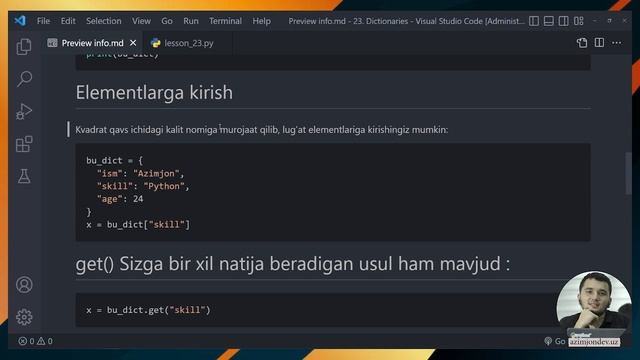The width and height of the screenshot is (640, 360).
Task: Open the Extensions view
Action: (24, 144)
